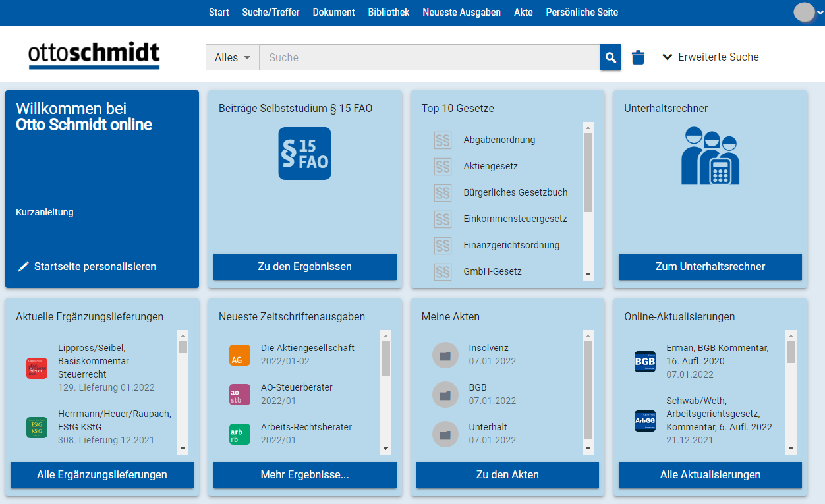This screenshot has height=504, width=825.
Task: Click the ArbGG Schwab/Weth cover icon
Action: click(645, 420)
